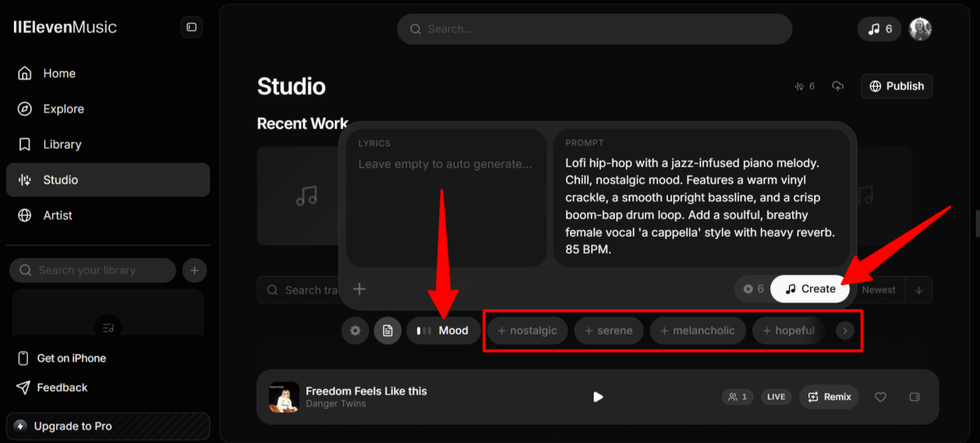Add the melancholic mood tag
Viewport: 980px width, 443px height.
coord(697,330)
